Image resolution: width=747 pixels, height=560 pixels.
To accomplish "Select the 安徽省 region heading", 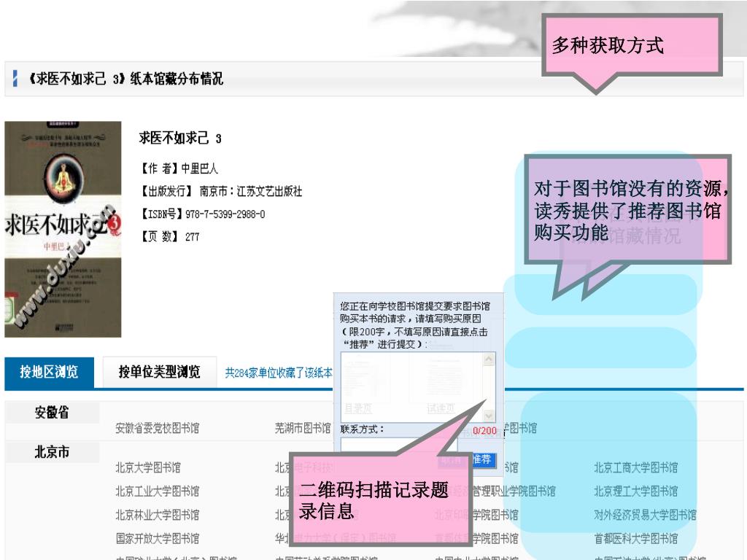I will click(x=52, y=413).
